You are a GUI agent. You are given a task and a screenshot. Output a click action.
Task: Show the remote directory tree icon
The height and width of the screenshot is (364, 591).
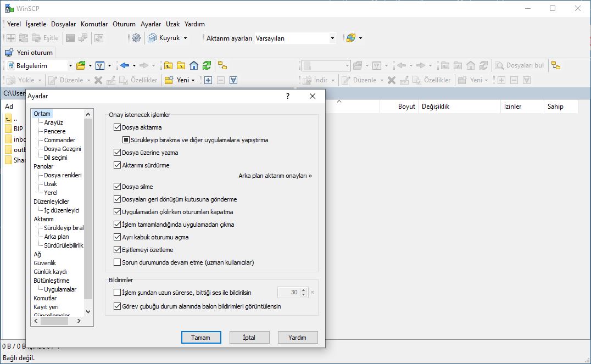[x=556, y=65]
